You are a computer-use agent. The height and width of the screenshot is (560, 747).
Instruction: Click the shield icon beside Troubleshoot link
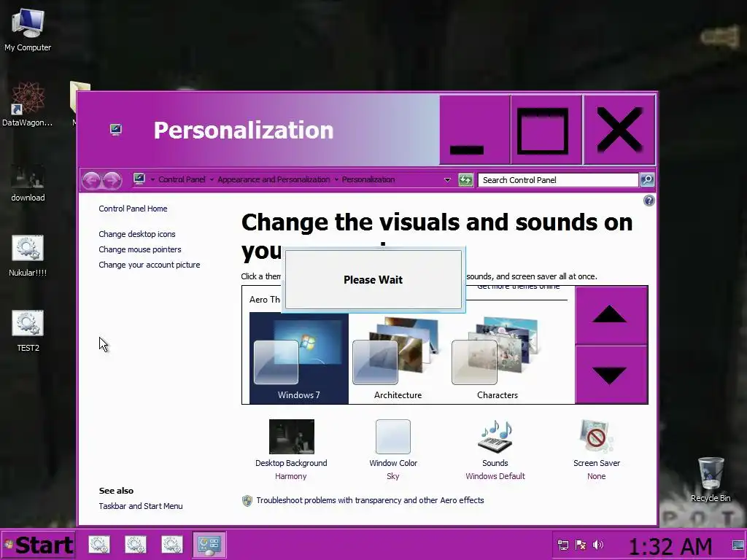[x=247, y=500]
